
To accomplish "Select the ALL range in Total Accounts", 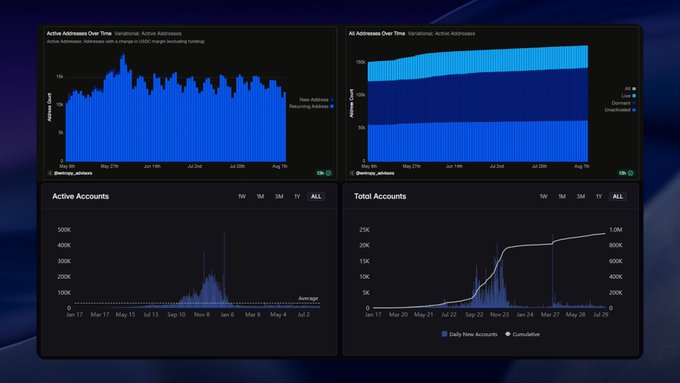I will (618, 196).
